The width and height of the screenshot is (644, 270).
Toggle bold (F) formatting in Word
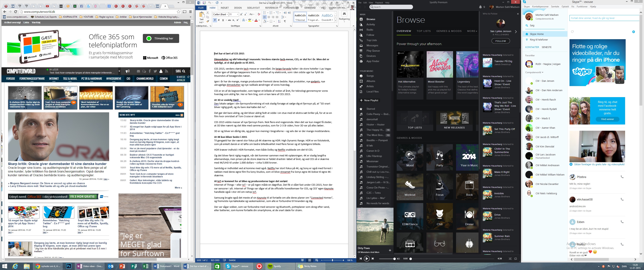(215, 20)
